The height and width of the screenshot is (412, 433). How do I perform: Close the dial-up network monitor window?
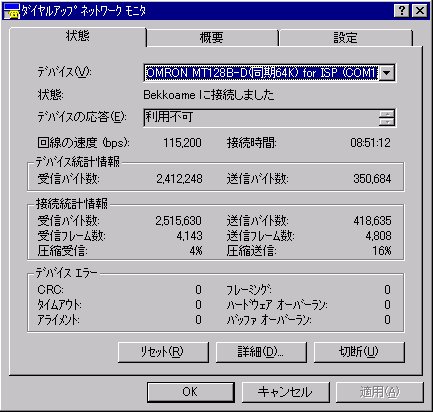coord(420,11)
